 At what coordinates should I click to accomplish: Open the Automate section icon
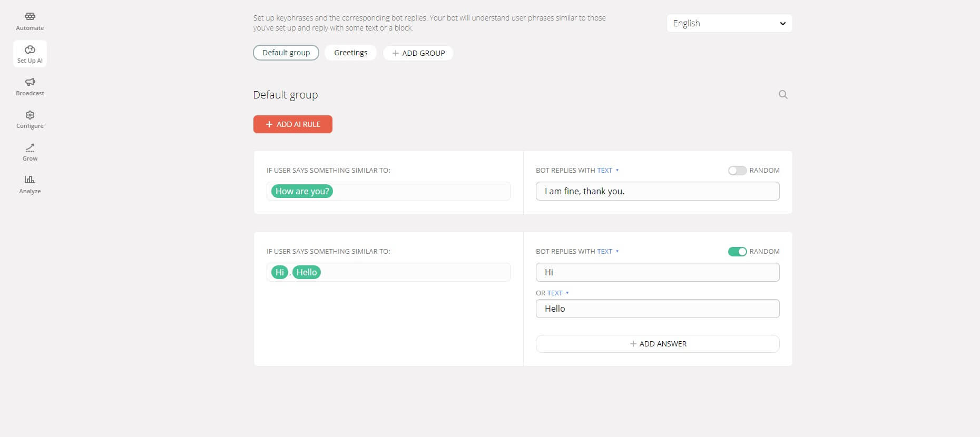pos(30,17)
